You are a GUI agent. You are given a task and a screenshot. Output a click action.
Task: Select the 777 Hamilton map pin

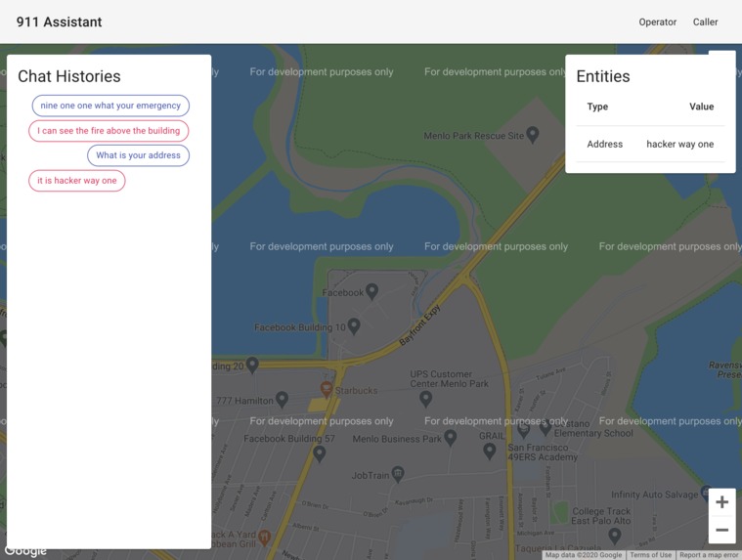tap(282, 400)
